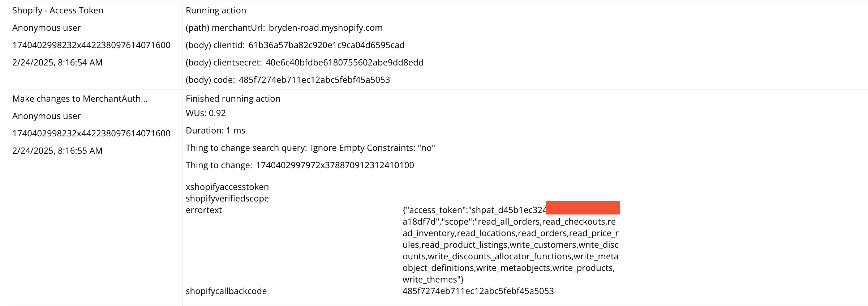Click the 'Thing to change' unique ID
The image size is (868, 306).
tap(335, 165)
